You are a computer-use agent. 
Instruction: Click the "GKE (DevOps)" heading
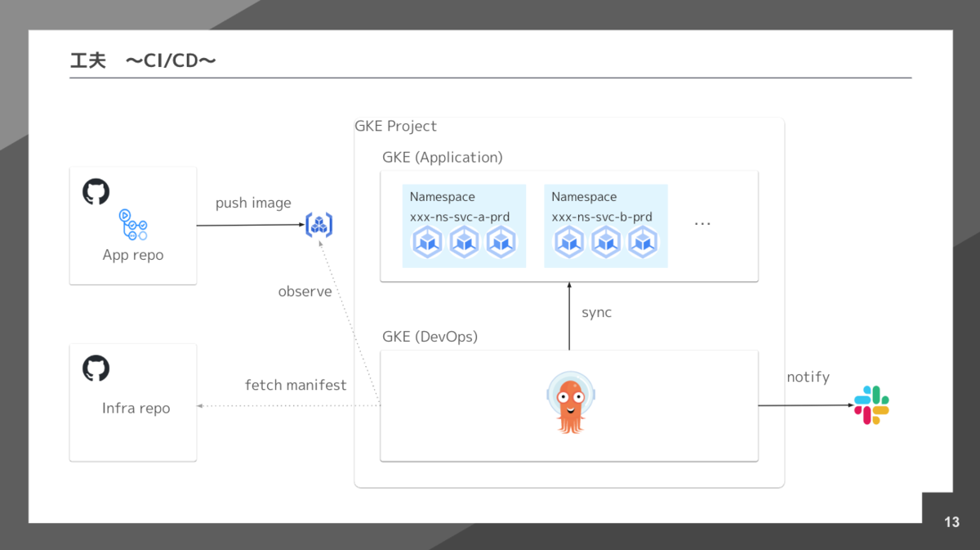coord(430,337)
